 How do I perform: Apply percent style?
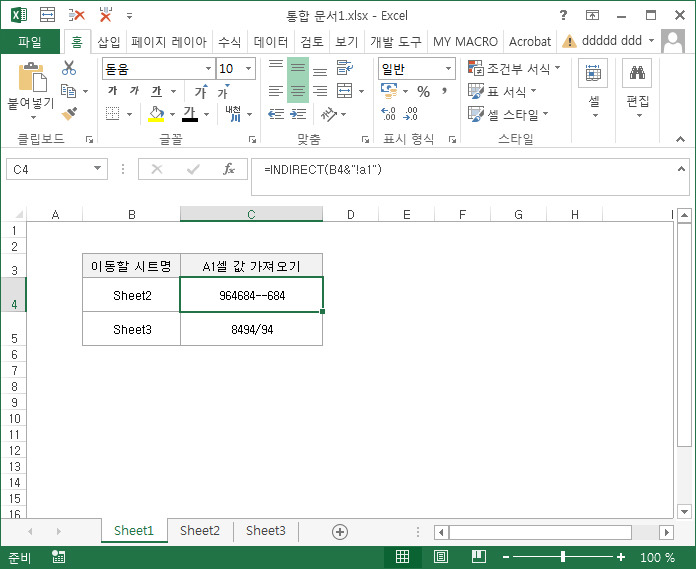click(x=423, y=91)
